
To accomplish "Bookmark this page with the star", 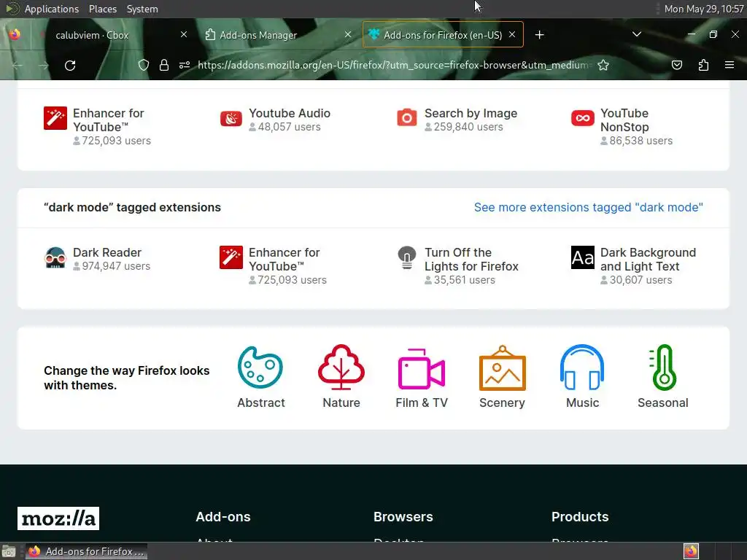I will [603, 65].
